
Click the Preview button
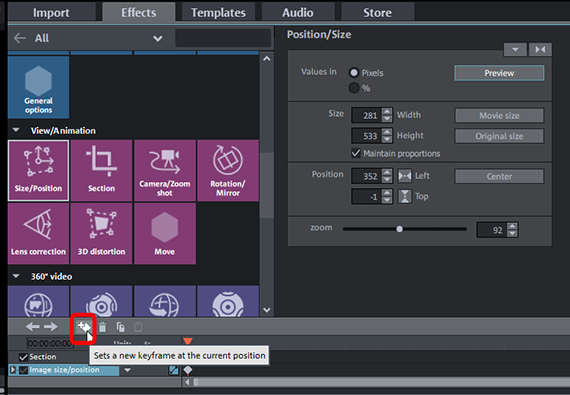tap(499, 73)
